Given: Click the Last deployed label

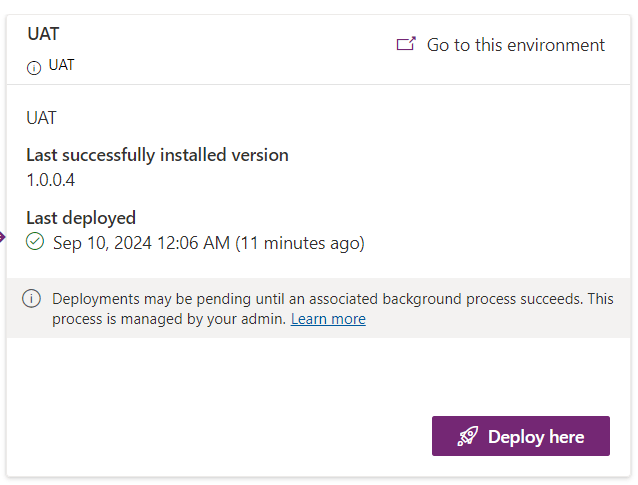Looking at the screenshot, I should click(x=81, y=218).
